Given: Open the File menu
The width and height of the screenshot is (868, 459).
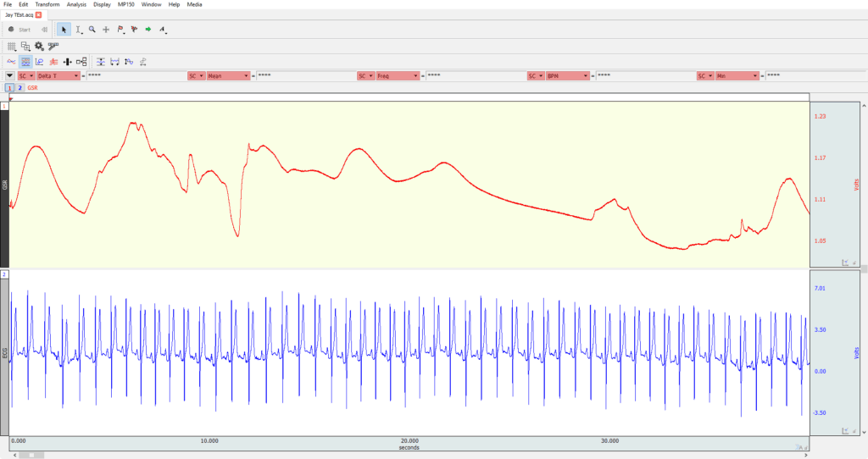Looking at the screenshot, I should (x=8, y=4).
